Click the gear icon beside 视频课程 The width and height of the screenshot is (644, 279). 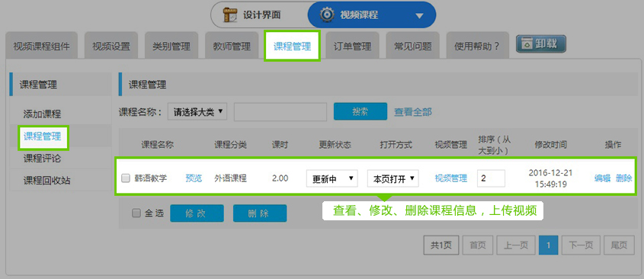pos(327,15)
